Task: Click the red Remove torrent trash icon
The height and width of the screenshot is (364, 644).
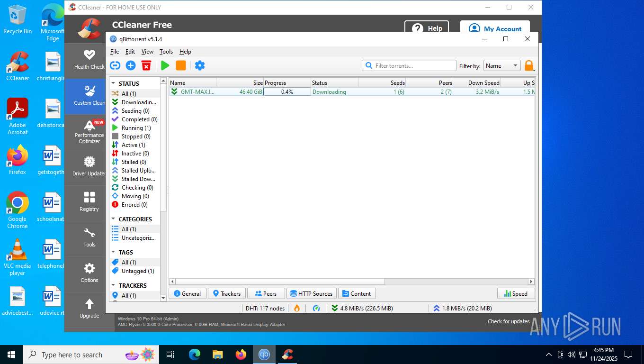Action: click(146, 65)
